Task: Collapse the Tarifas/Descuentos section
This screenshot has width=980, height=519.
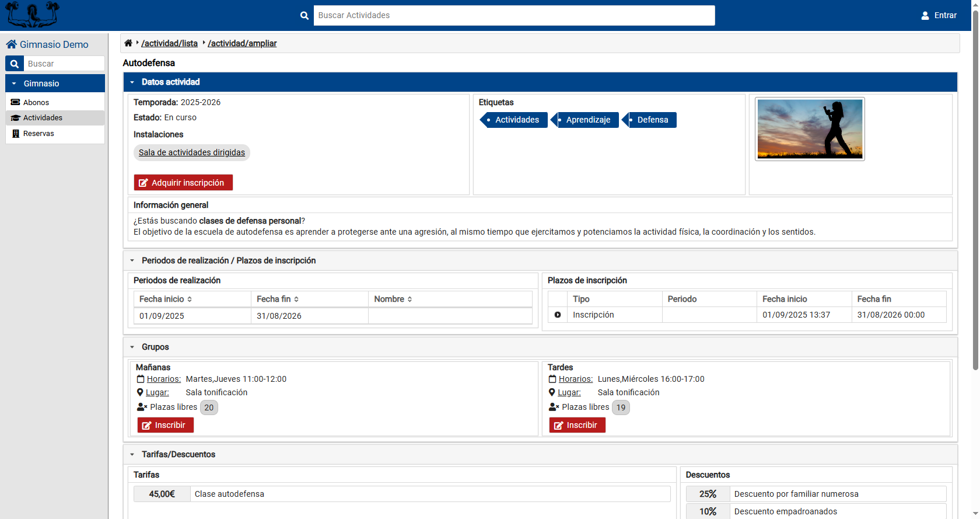Action: tap(132, 454)
